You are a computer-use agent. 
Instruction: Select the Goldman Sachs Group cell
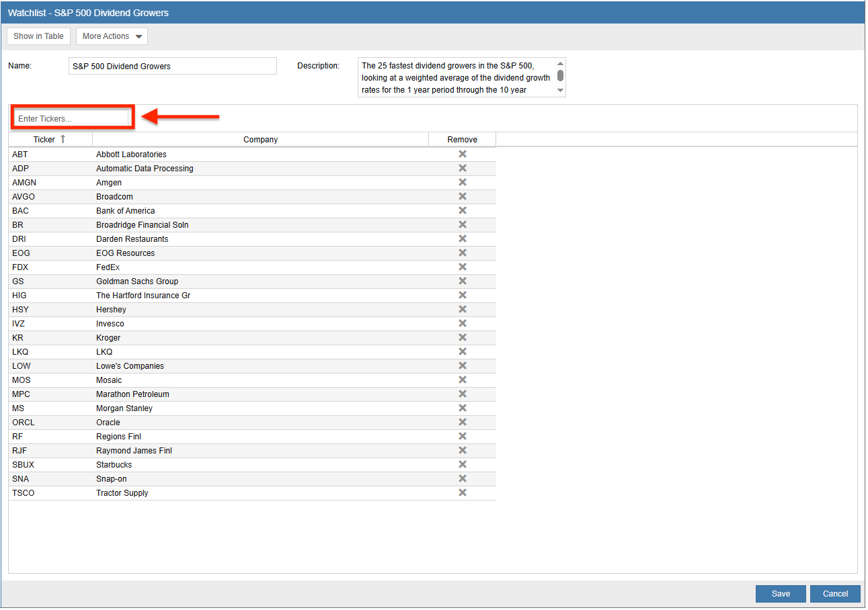point(261,281)
